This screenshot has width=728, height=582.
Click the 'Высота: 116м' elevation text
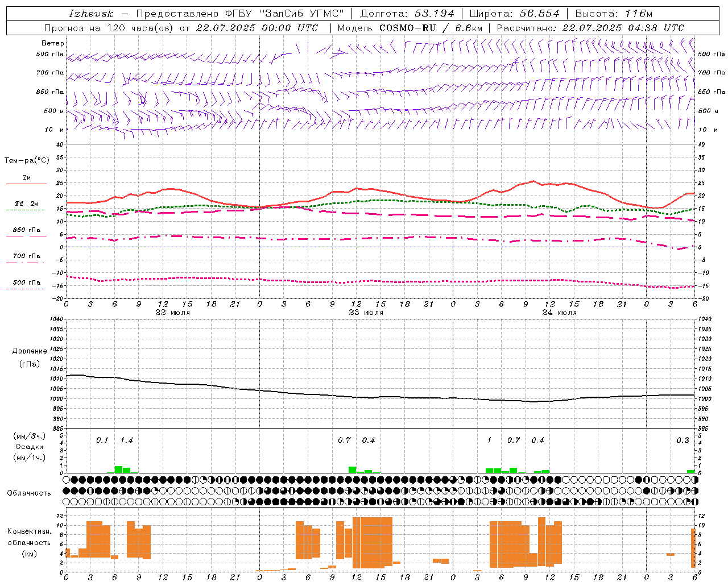(614, 14)
